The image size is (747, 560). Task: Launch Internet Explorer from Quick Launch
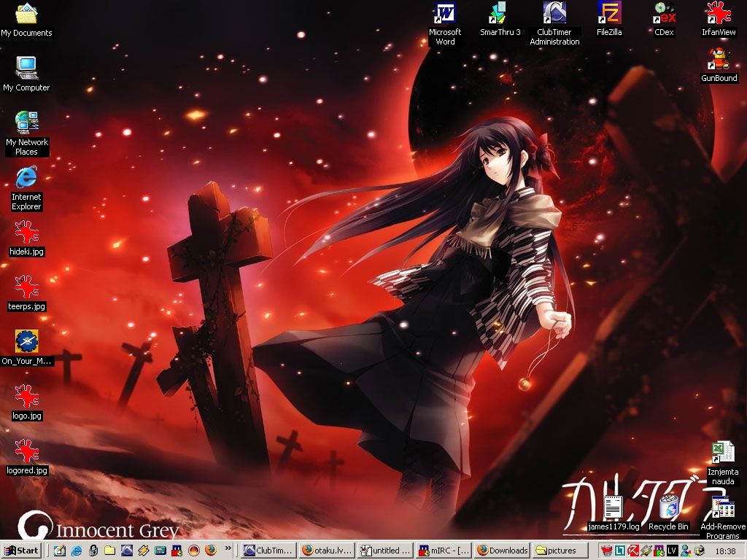coord(76,551)
